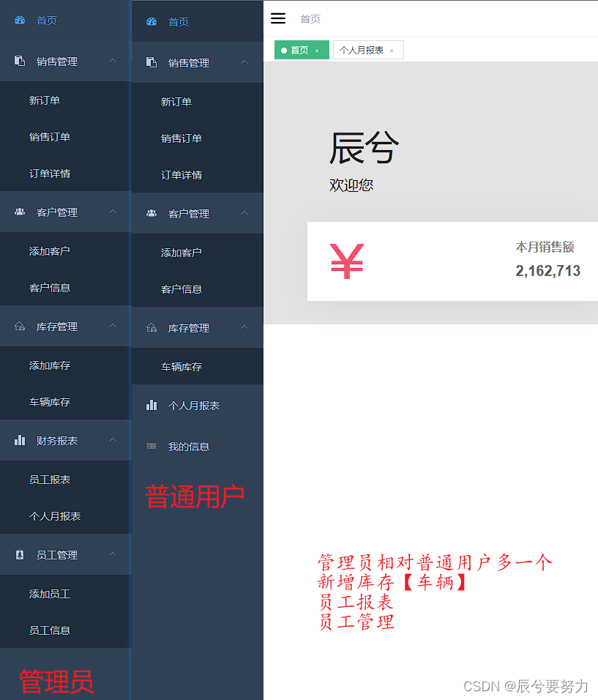Click the 员工管理 employee management icon
Viewport: 598px width, 700px height.
pyautogui.click(x=18, y=554)
